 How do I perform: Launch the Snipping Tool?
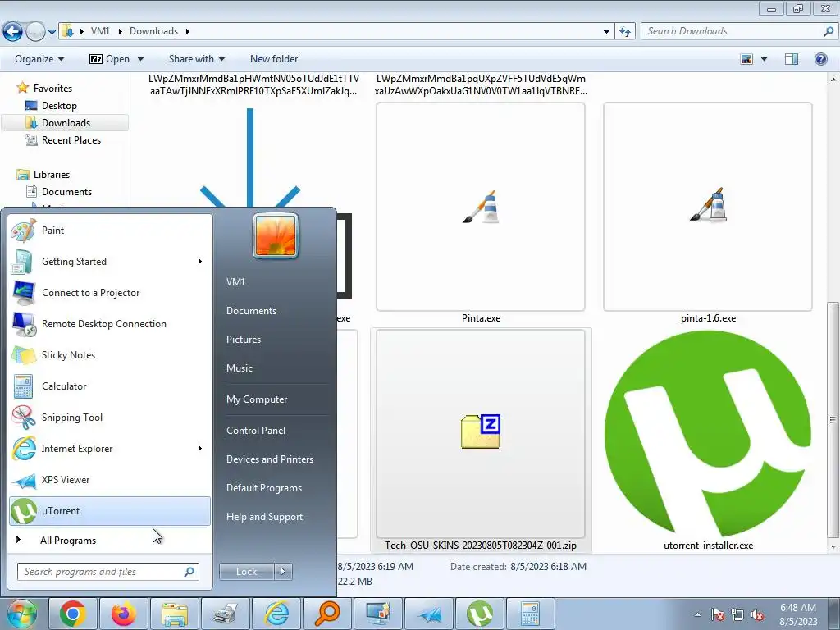tap(110, 418)
